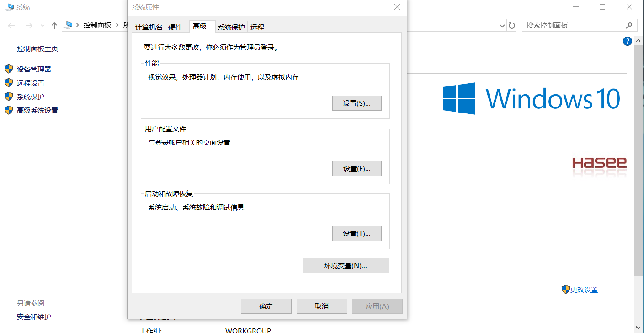Switch to the 系统保护 tab
Screen dimensions: 644x333
coord(231,27)
